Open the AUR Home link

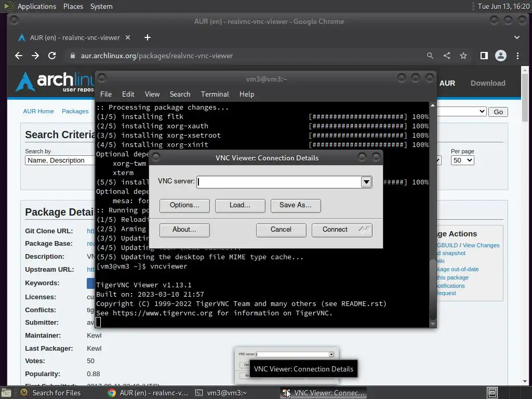tap(38, 111)
